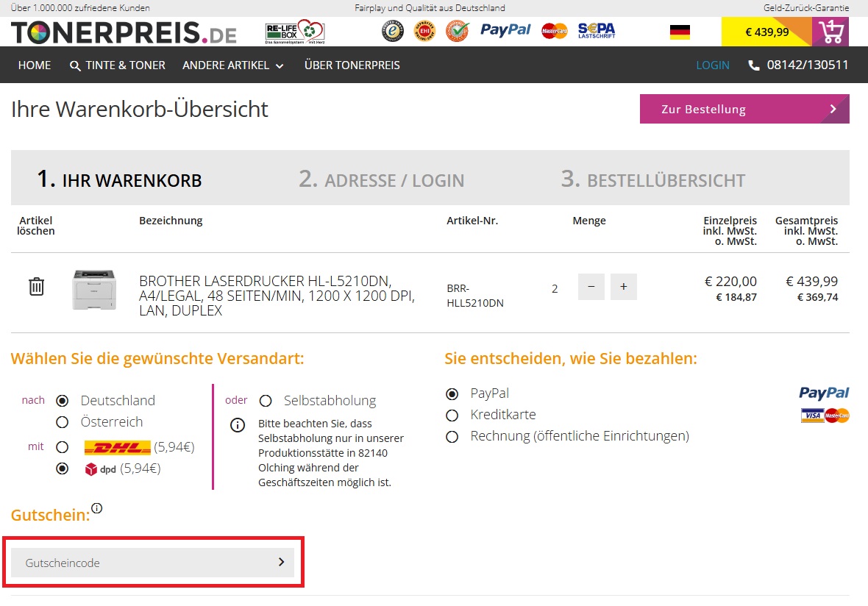Select Rechnung payment method
Image resolution: width=868 pixels, height=606 pixels.
point(452,437)
